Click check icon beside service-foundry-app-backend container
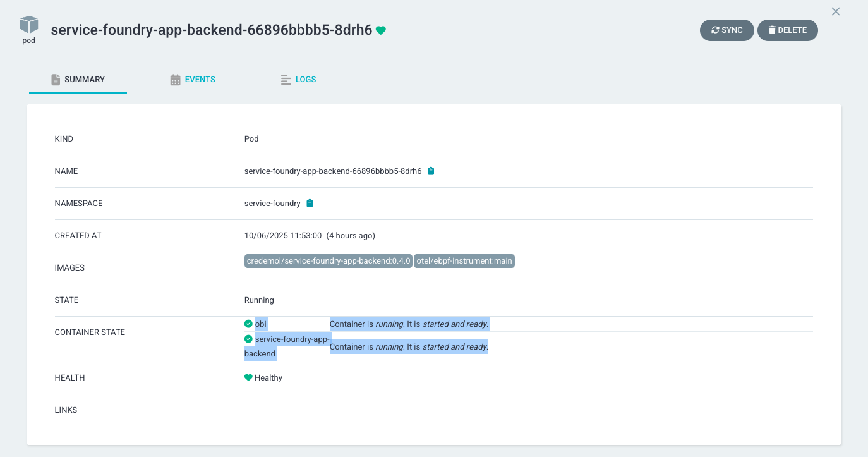868x457 pixels. pyautogui.click(x=248, y=339)
